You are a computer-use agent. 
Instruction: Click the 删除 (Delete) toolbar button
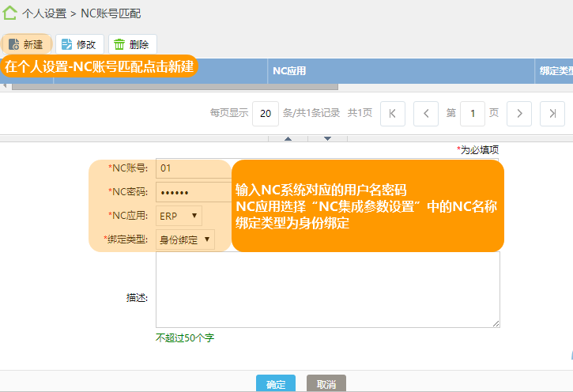tap(132, 44)
